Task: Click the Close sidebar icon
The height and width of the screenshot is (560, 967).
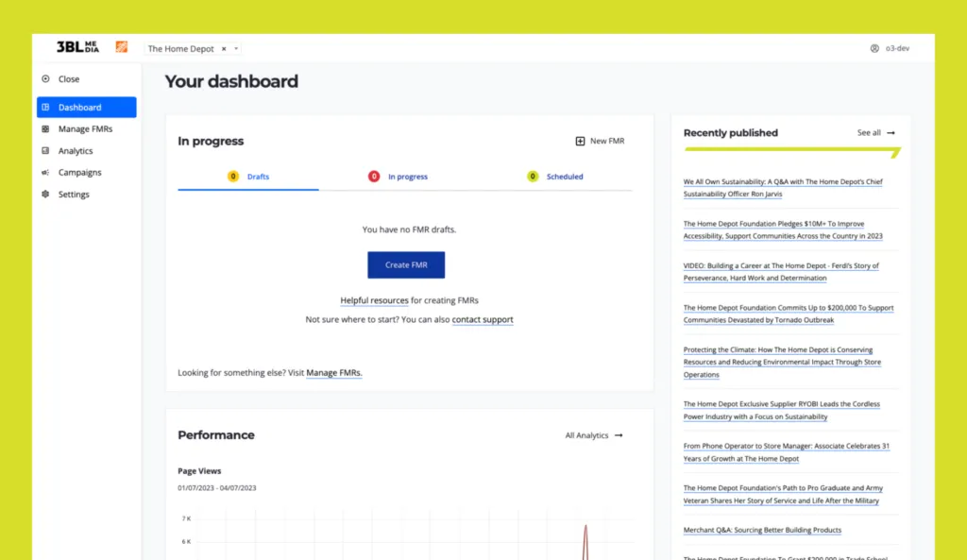Action: 45,79
